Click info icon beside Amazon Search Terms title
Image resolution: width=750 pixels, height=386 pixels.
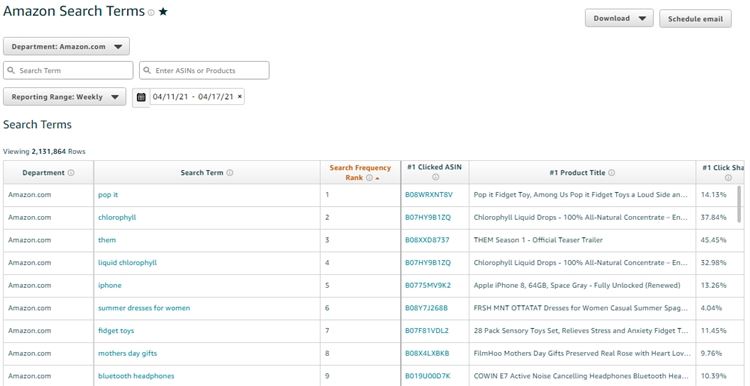tap(151, 13)
